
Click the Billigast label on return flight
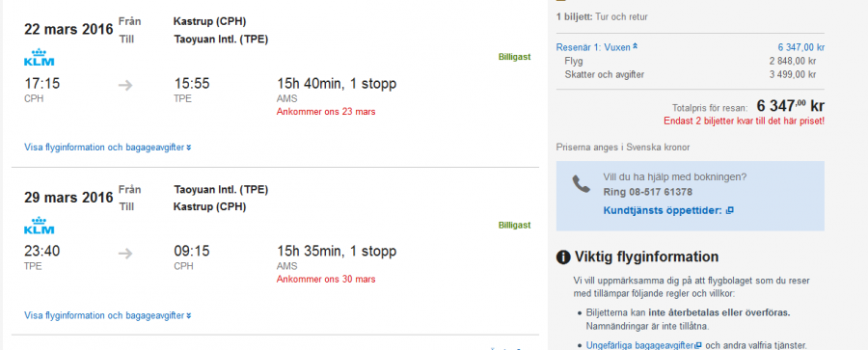tap(514, 225)
